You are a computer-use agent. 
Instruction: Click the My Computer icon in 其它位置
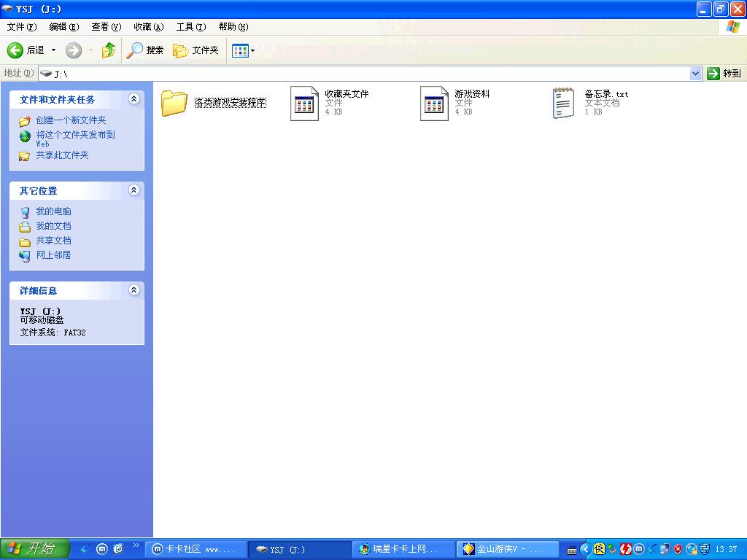[x=25, y=212]
